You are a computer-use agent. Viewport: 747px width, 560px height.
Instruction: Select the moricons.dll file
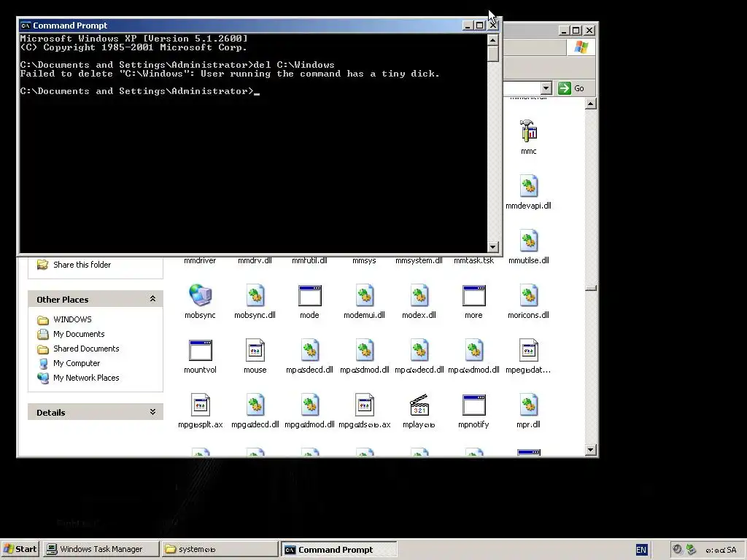pos(528,303)
